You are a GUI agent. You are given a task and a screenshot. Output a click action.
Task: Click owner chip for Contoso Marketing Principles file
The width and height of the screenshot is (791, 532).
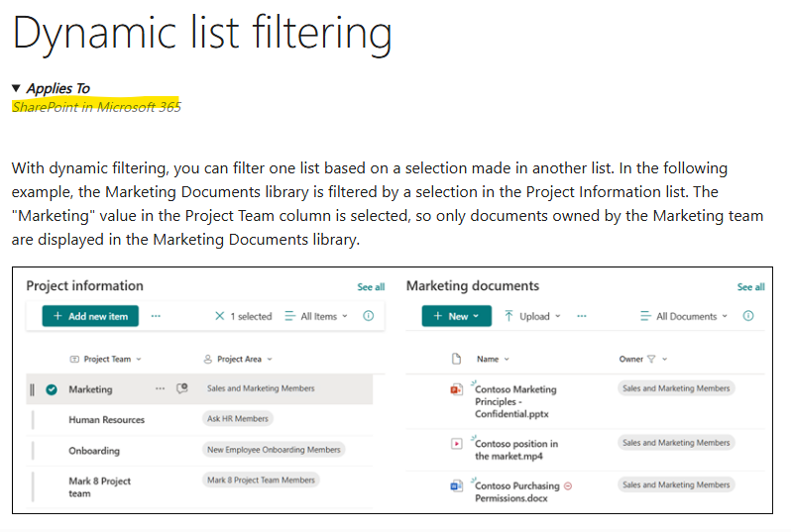coord(676,388)
